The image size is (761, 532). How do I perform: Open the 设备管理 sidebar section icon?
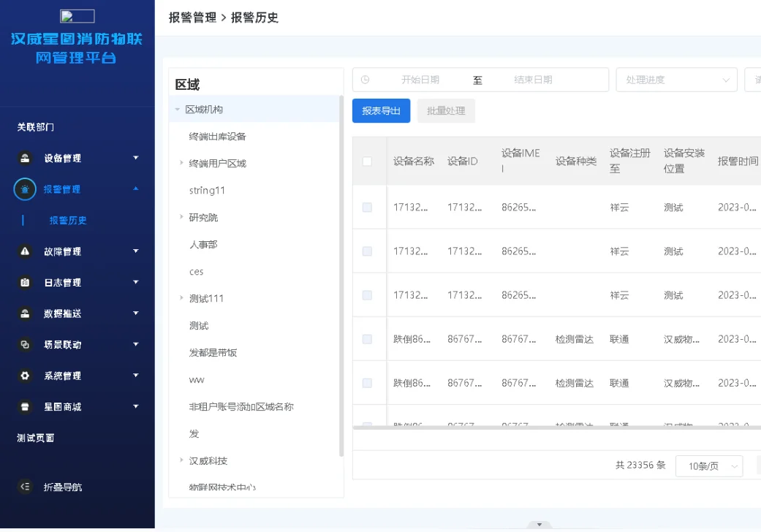(24, 158)
